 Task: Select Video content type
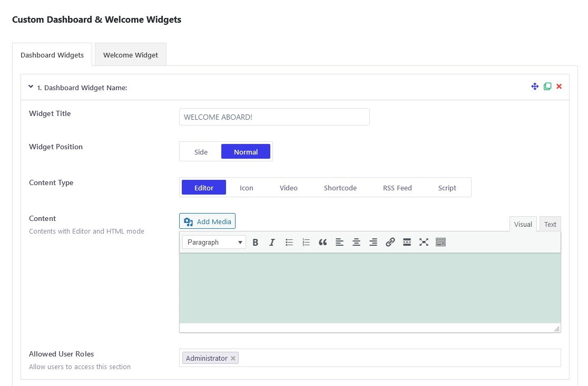tap(288, 188)
